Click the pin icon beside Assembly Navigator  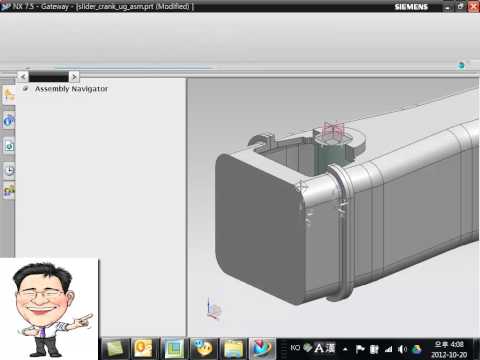pyautogui.click(x=25, y=89)
